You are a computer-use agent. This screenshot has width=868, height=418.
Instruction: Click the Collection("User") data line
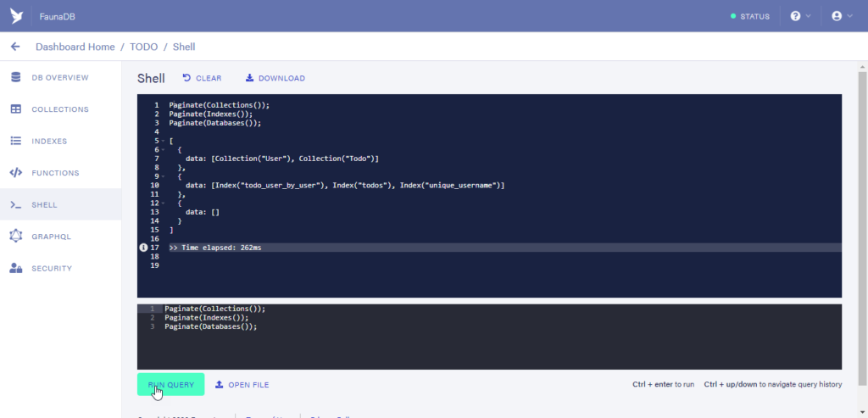point(282,159)
